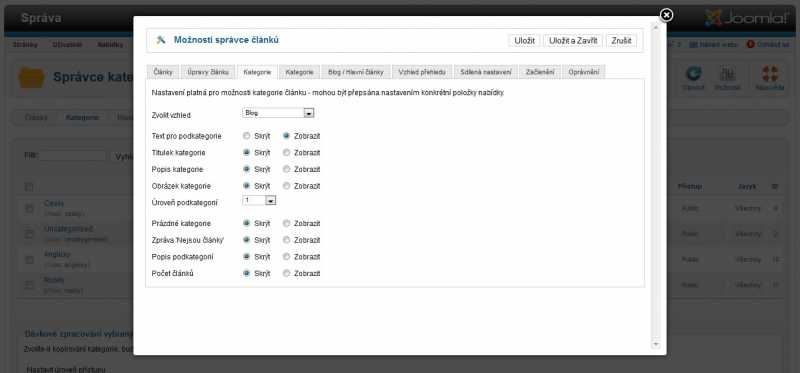
Task: Click the Uložit a Zavřít button
Action: pyautogui.click(x=573, y=40)
